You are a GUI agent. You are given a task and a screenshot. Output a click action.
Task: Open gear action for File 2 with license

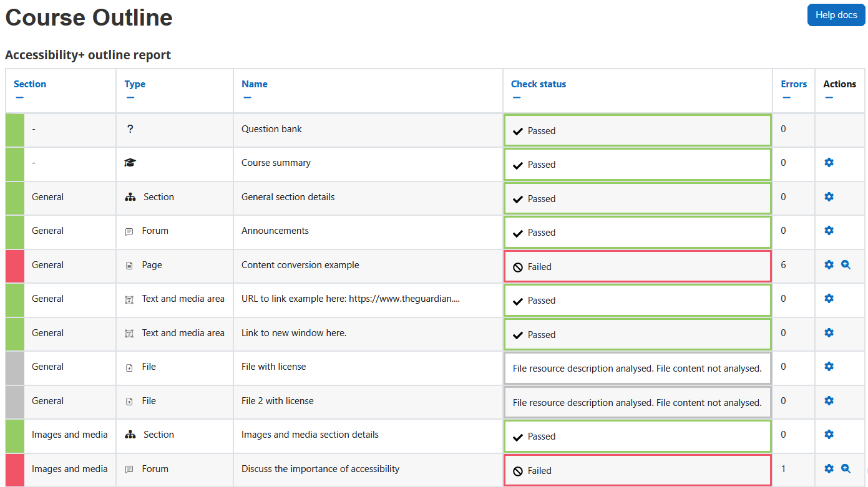[x=829, y=401]
